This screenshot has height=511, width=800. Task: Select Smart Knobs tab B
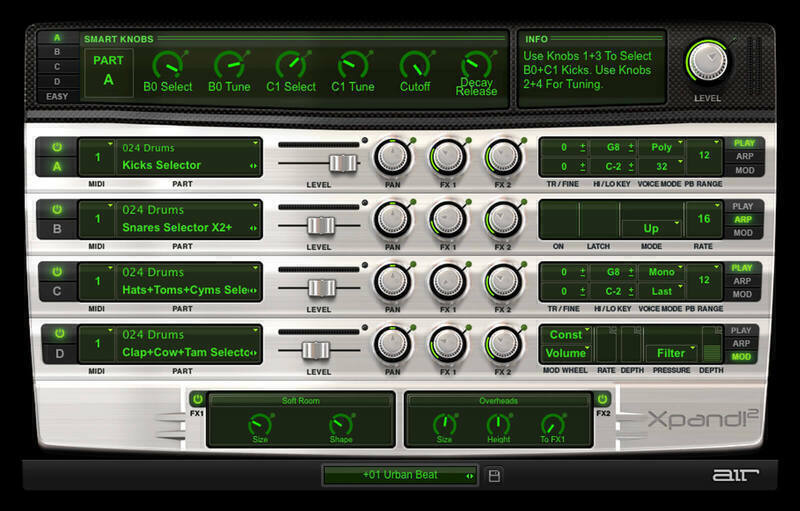[x=57, y=52]
